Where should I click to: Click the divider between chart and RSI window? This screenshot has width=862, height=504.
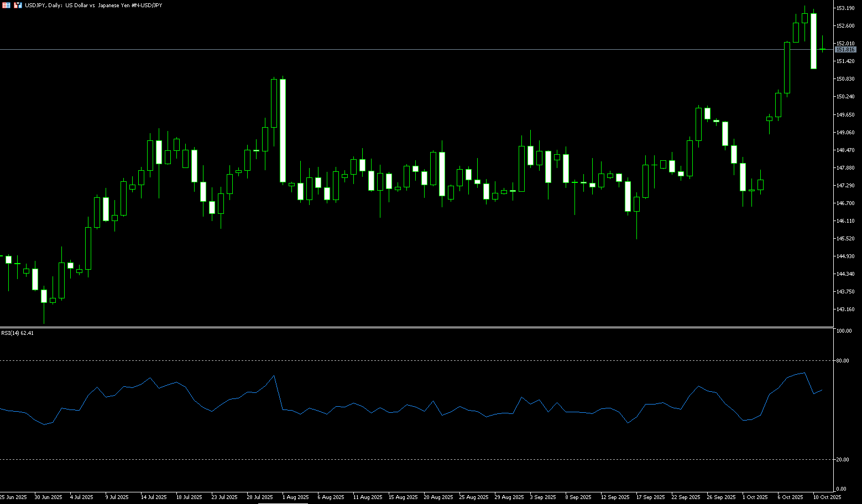pos(415,327)
